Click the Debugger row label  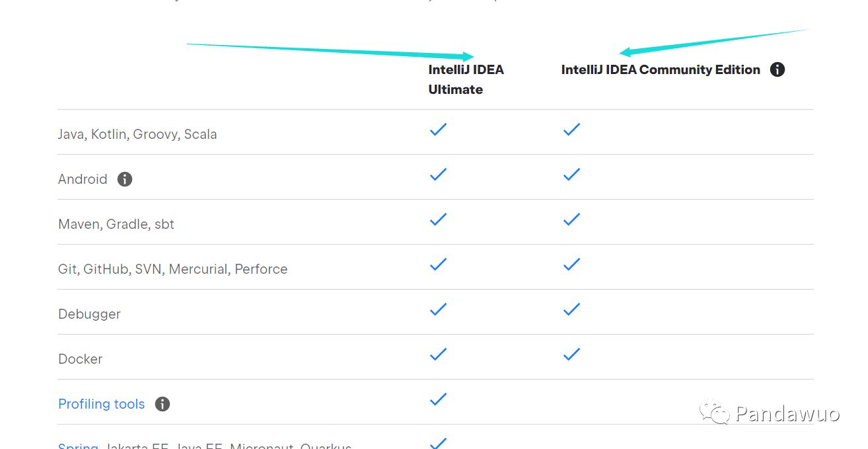(89, 314)
